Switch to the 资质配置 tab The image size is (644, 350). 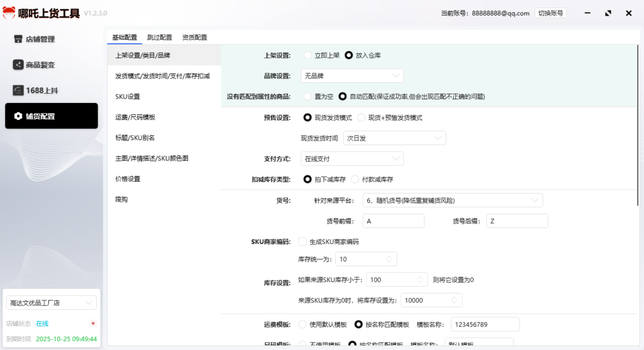pyautogui.click(x=194, y=38)
